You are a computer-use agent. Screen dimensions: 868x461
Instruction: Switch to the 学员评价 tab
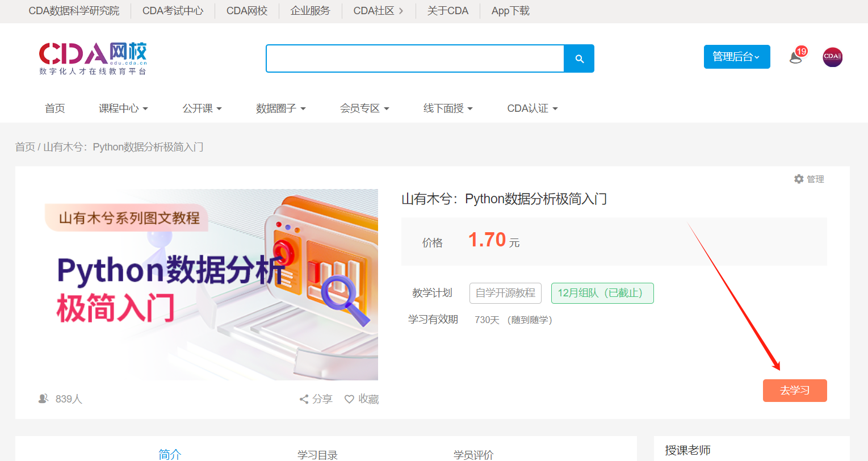(473, 455)
